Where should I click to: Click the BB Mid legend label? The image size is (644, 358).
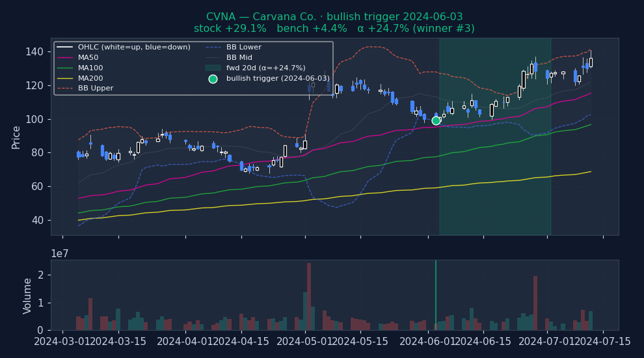pyautogui.click(x=239, y=58)
